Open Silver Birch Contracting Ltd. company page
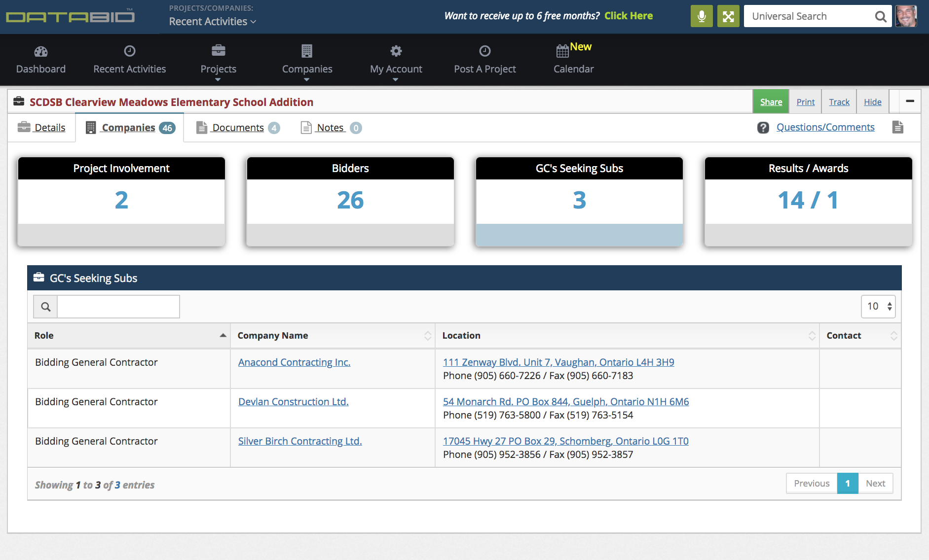 [300, 441]
